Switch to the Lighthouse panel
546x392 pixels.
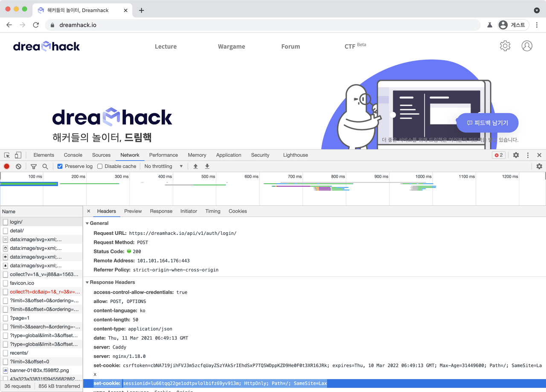(295, 155)
